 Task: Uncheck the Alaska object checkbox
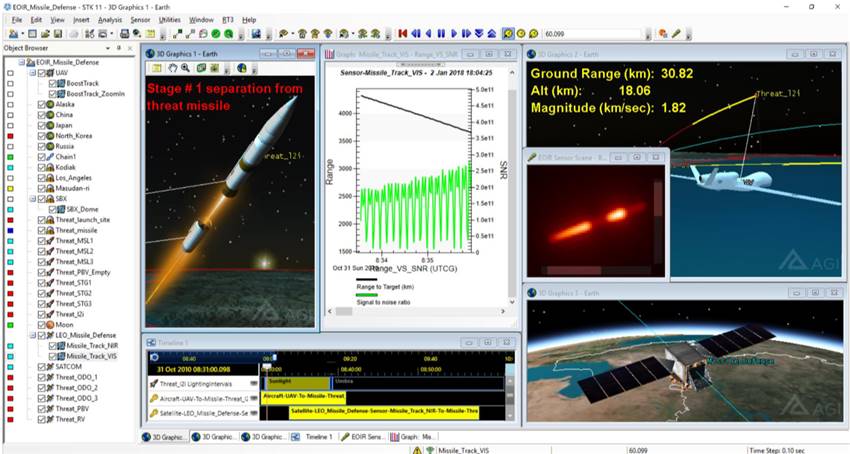(43, 104)
